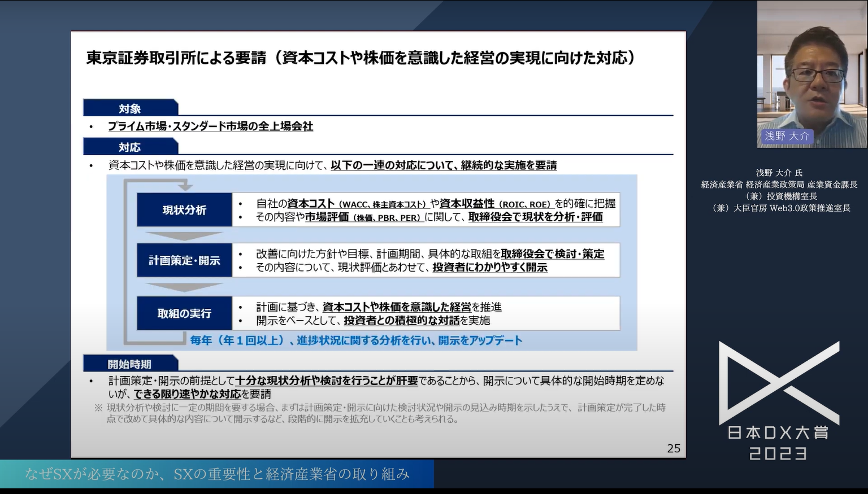This screenshot has width=868, height=494.
Task: Select the 取組の実行 process box
Action: point(184,313)
